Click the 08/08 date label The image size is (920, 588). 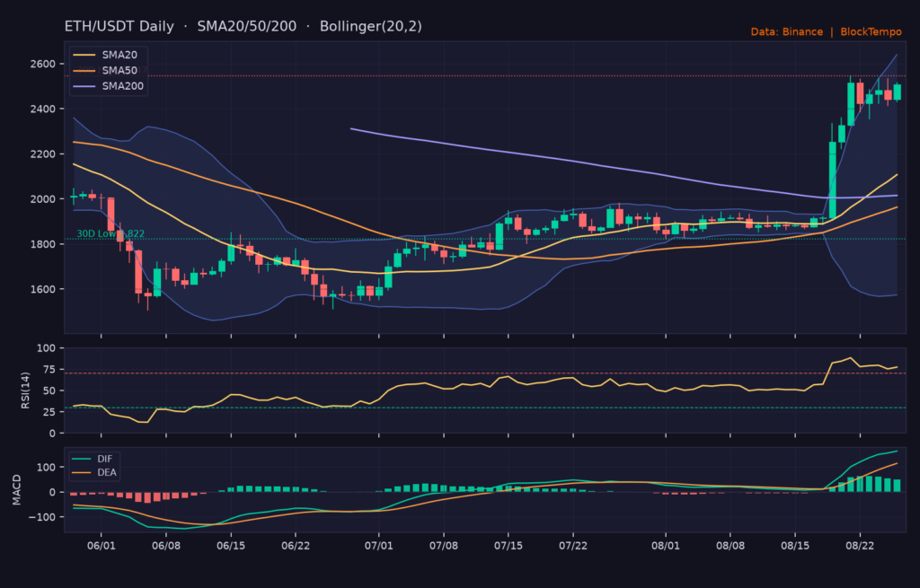730,546
